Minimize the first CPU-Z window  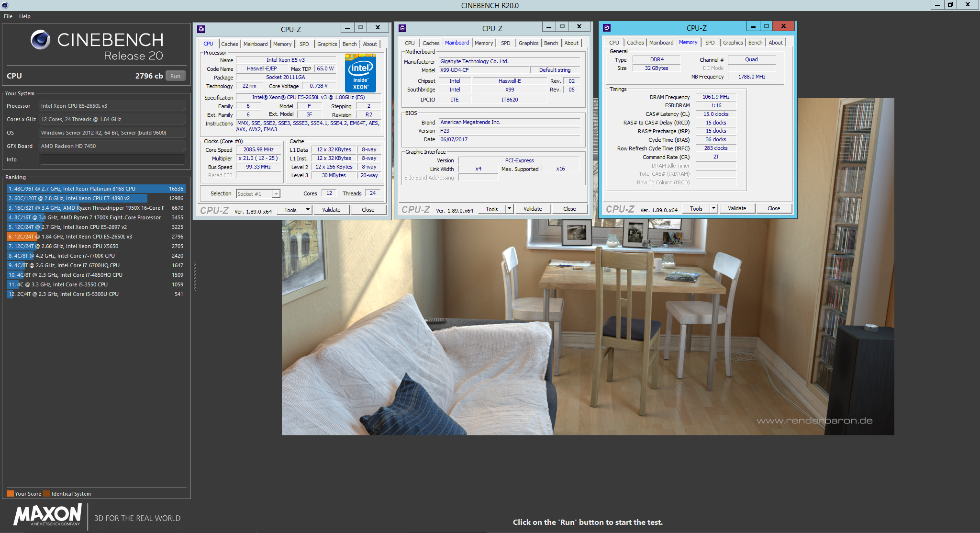347,28
